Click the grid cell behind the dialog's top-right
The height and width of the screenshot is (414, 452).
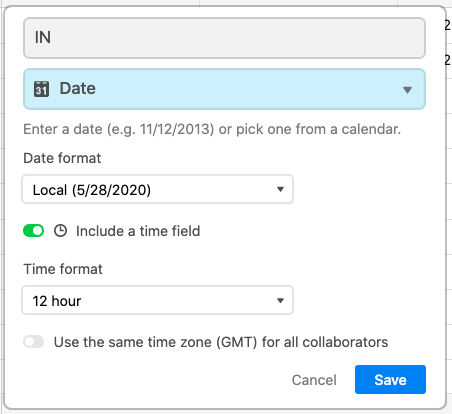(449, 25)
